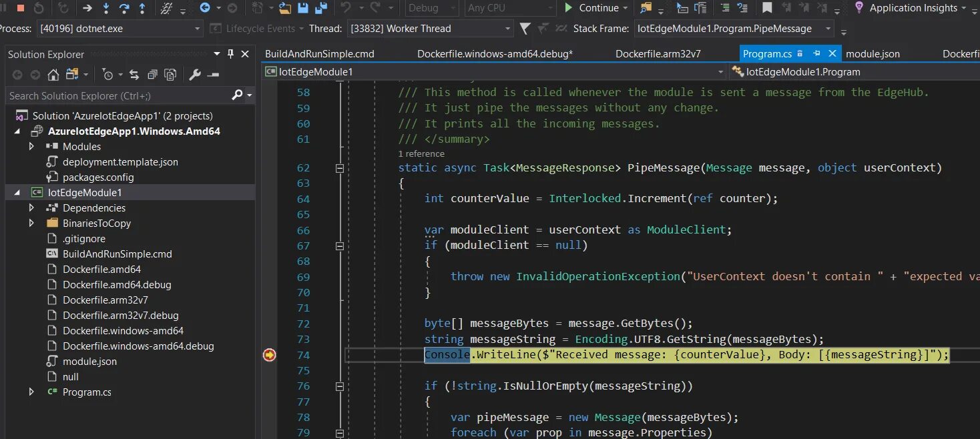The image size is (980, 439).
Task: Open the Debug configuration dropdown
Action: (431, 8)
